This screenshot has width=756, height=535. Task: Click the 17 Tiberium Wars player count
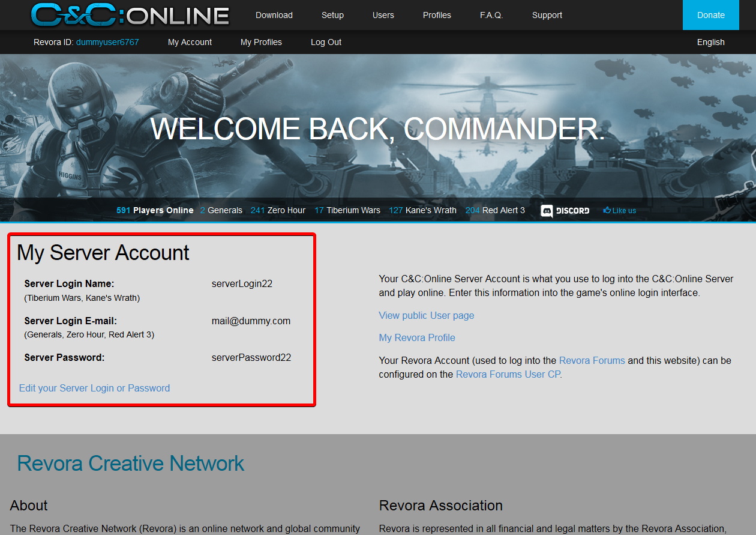(x=347, y=210)
